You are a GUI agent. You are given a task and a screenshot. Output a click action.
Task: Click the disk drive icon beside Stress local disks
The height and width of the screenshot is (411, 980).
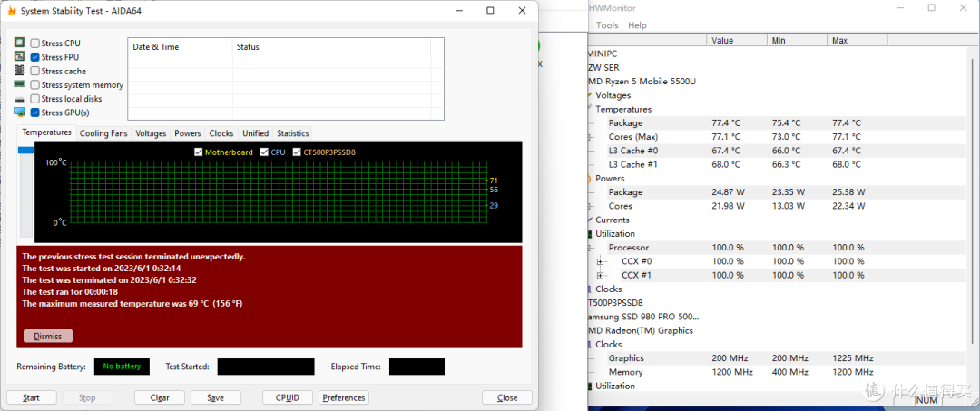pyautogui.click(x=19, y=99)
